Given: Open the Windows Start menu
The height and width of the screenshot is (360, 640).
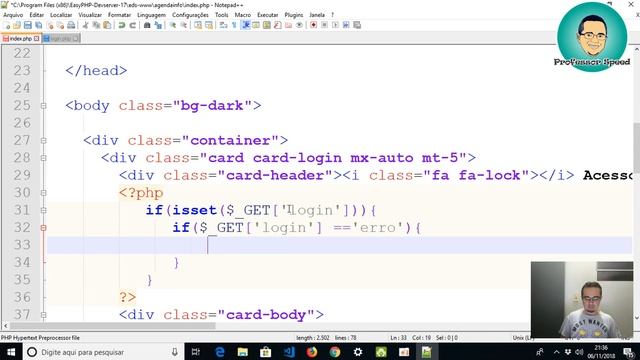Looking at the screenshot, I should click(11, 352).
